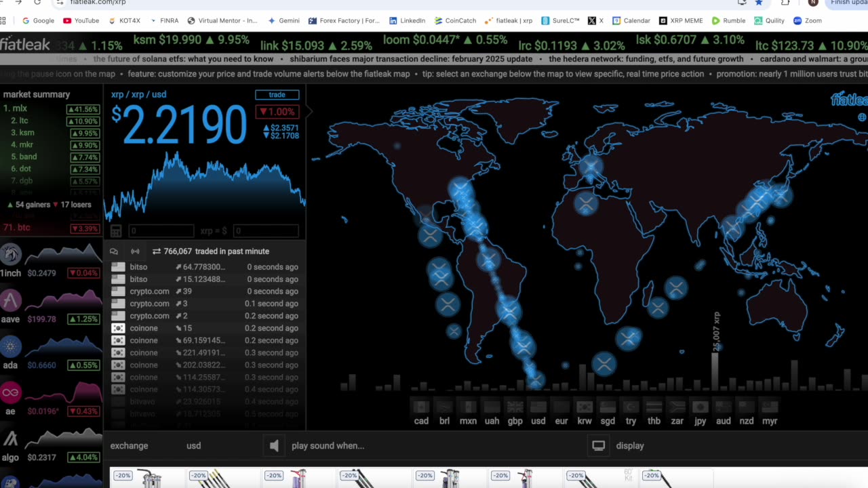Click the try flag currency filter
868x488 pixels.
point(631,407)
